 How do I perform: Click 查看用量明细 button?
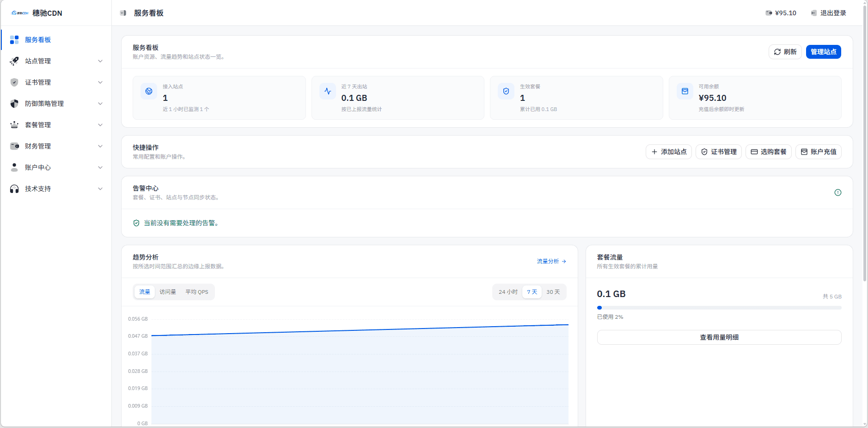click(x=719, y=337)
